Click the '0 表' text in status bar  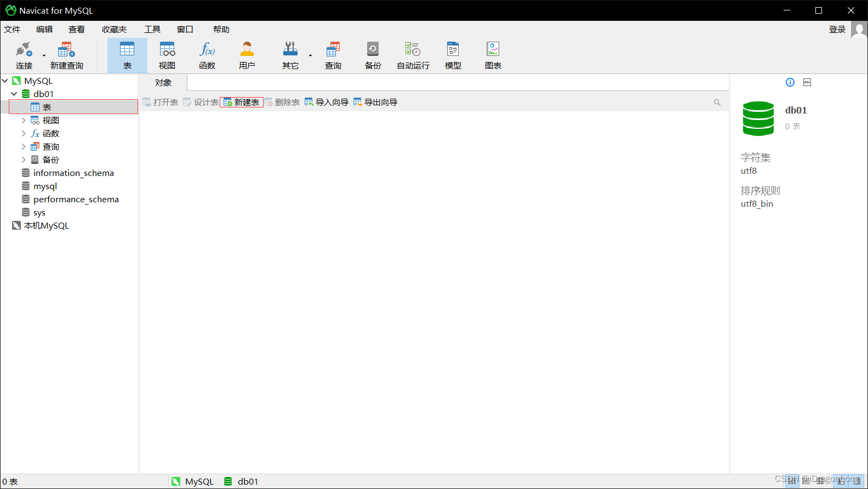(x=10, y=481)
